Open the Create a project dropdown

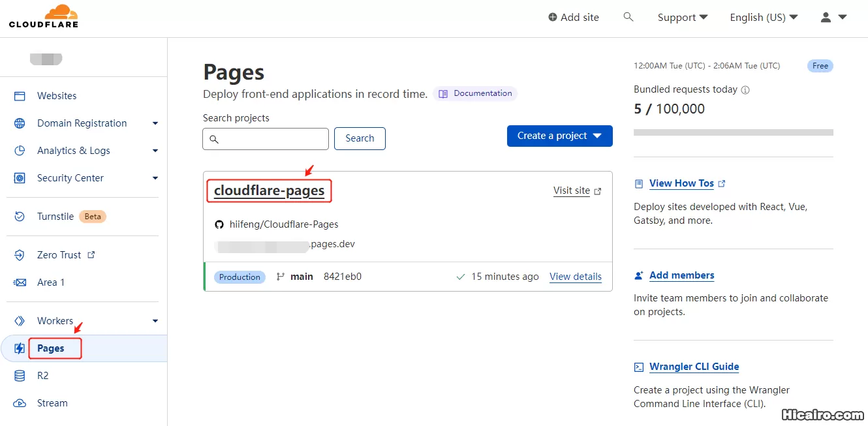pos(559,136)
